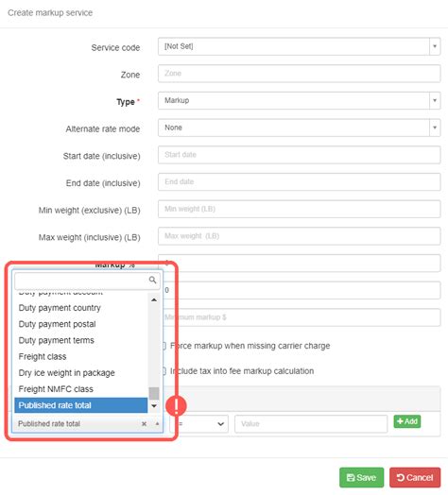This screenshot has height=495, width=448.
Task: Toggle Include tax into fee markup calculation
Action: (x=164, y=371)
